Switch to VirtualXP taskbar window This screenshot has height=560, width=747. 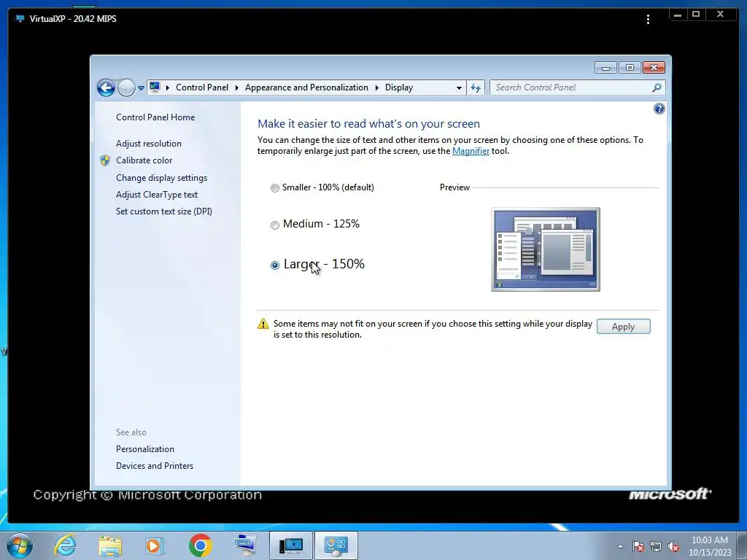[x=290, y=545]
